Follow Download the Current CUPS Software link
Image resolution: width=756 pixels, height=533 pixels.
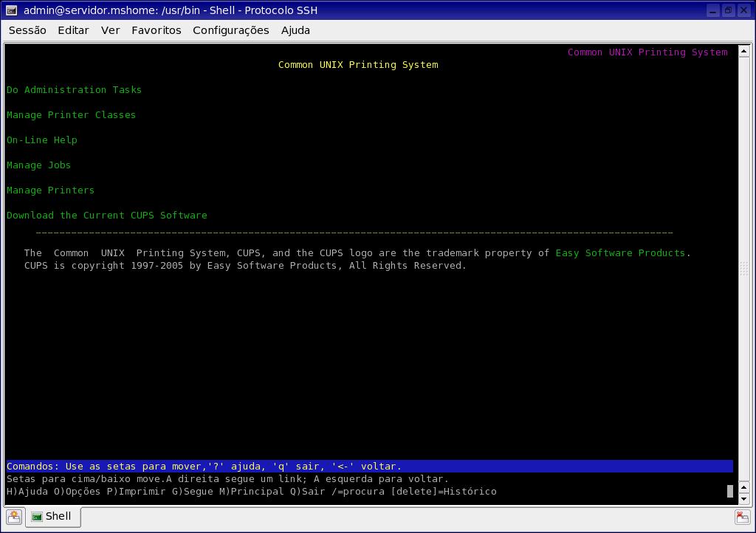tap(107, 215)
